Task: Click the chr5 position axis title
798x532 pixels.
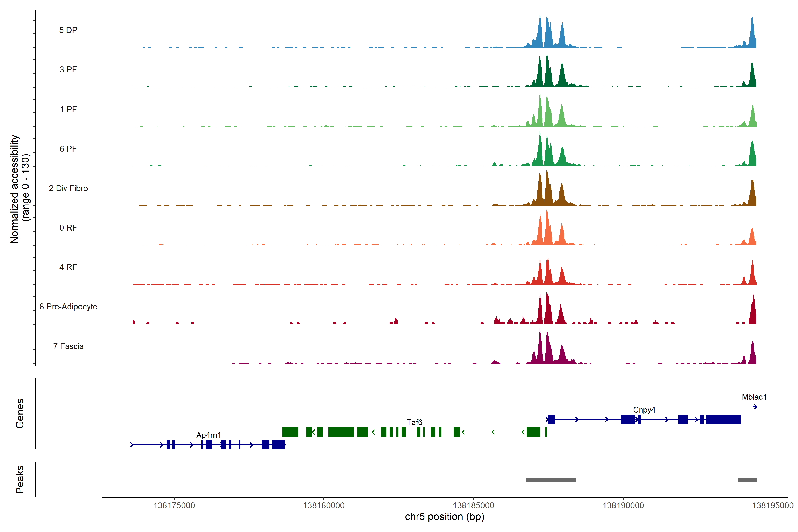Action: point(444,517)
